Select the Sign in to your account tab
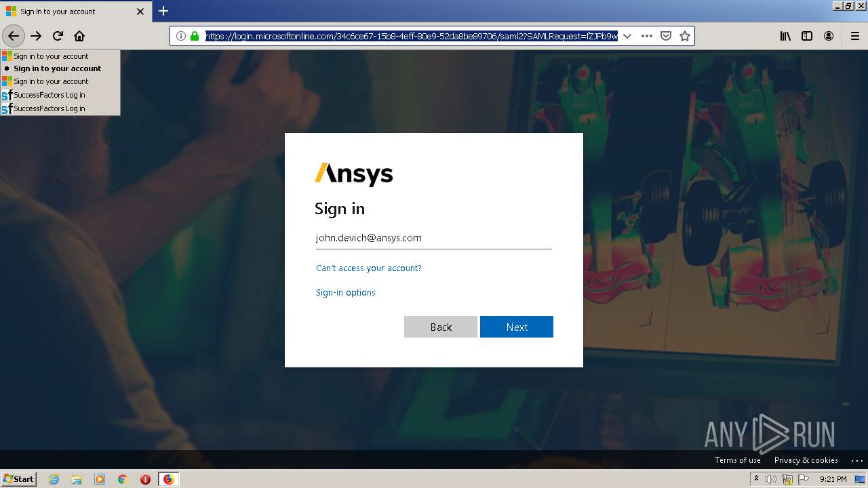 75,12
